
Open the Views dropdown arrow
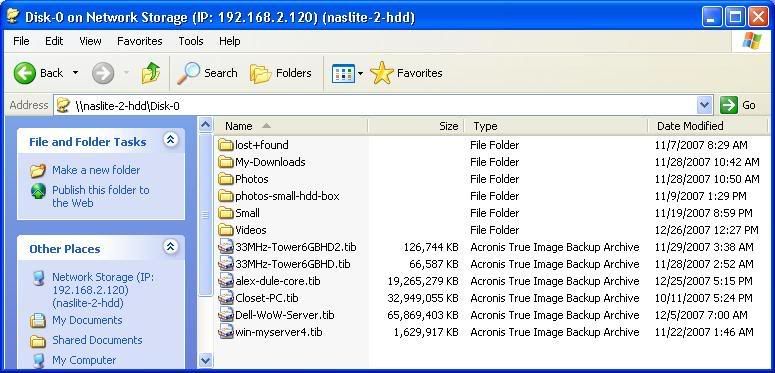click(360, 74)
